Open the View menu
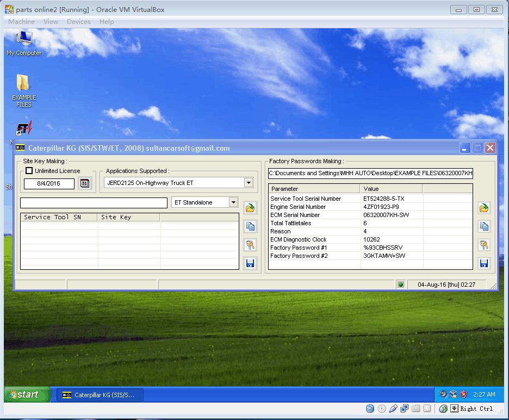509x420 pixels. (51, 21)
